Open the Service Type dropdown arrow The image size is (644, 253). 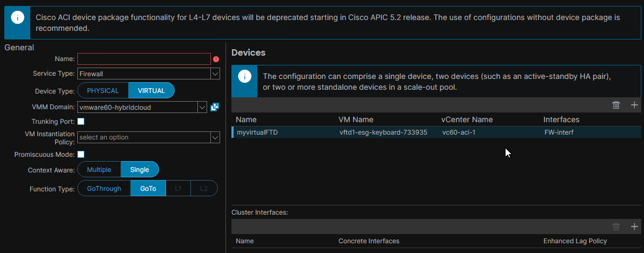point(215,74)
